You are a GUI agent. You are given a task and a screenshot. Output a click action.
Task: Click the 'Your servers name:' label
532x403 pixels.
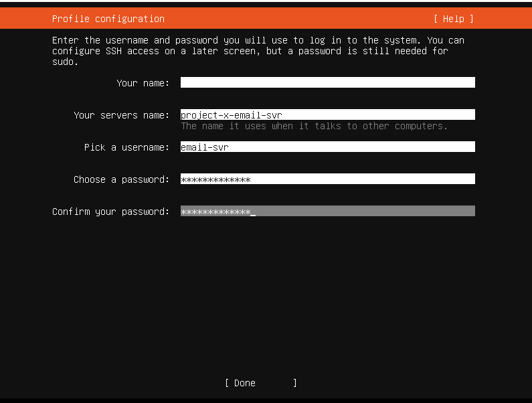point(121,115)
